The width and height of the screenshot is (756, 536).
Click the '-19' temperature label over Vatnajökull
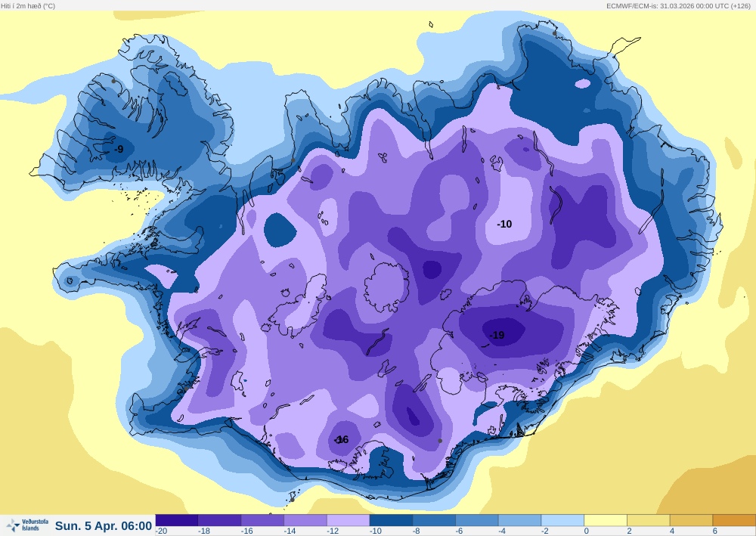click(x=497, y=335)
